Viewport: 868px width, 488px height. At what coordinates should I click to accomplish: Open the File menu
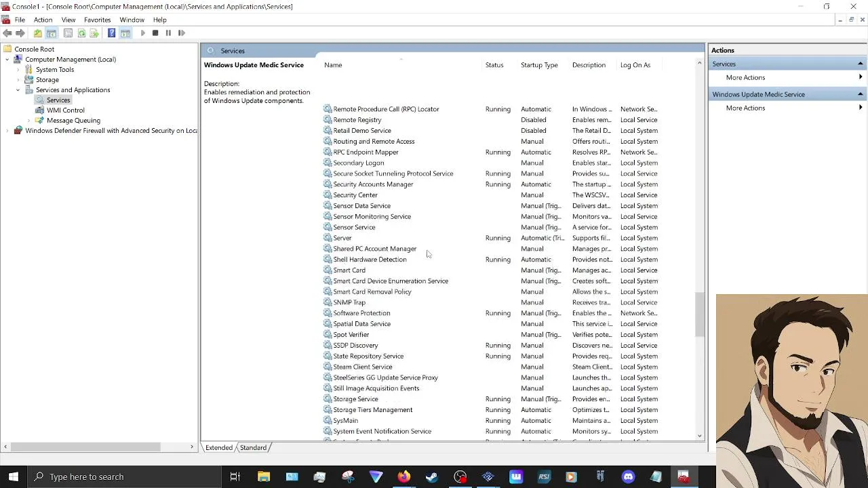coord(20,20)
